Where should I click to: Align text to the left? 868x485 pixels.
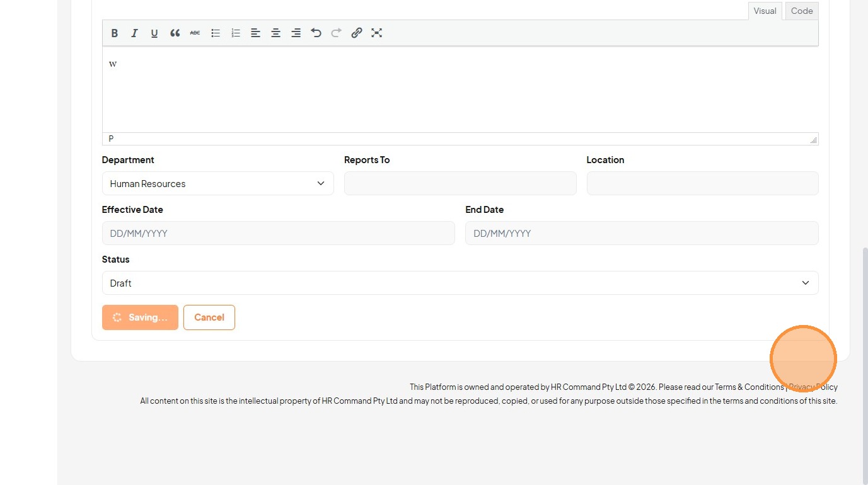255,33
